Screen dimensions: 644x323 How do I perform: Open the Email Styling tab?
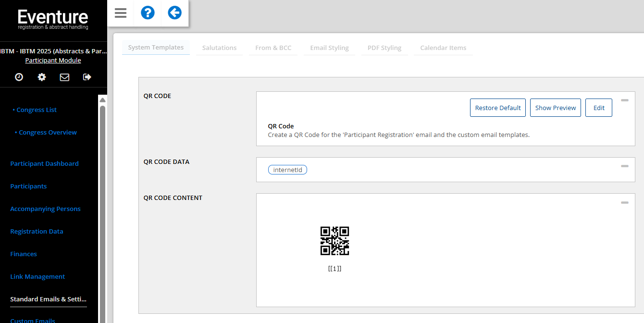329,48
